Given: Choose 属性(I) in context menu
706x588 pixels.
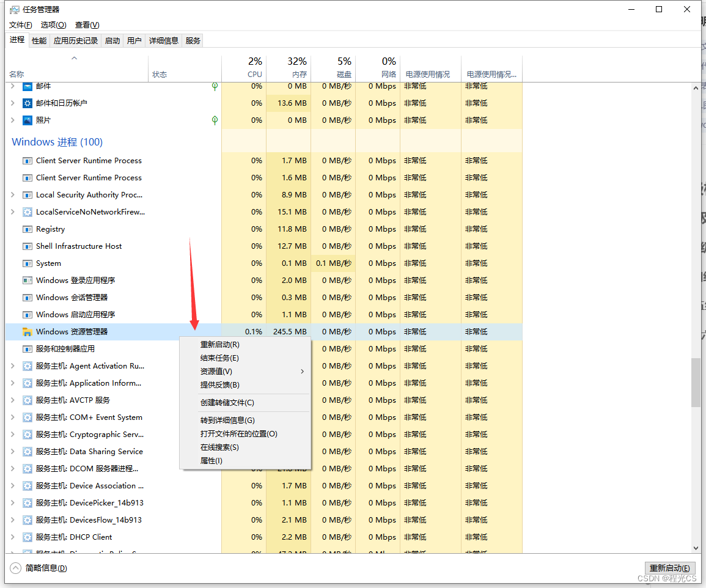Looking at the screenshot, I should click(x=245, y=461).
